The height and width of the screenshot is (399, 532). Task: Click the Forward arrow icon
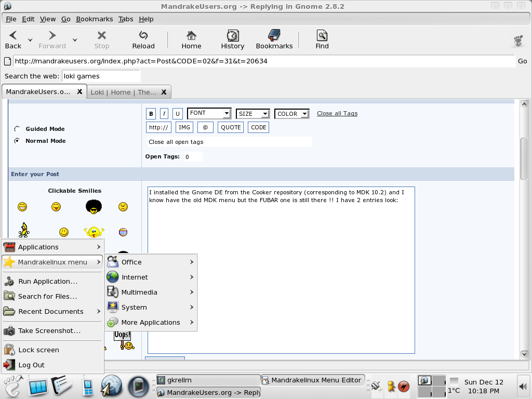(x=52, y=35)
